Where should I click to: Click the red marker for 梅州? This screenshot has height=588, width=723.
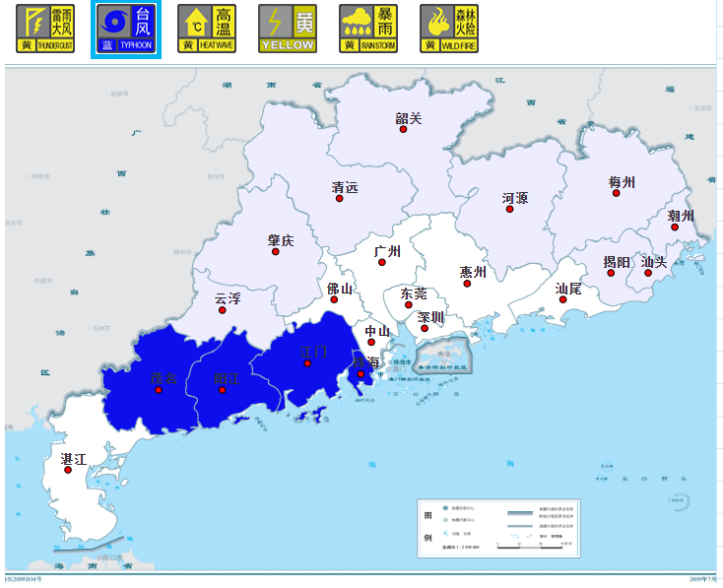[617, 193]
